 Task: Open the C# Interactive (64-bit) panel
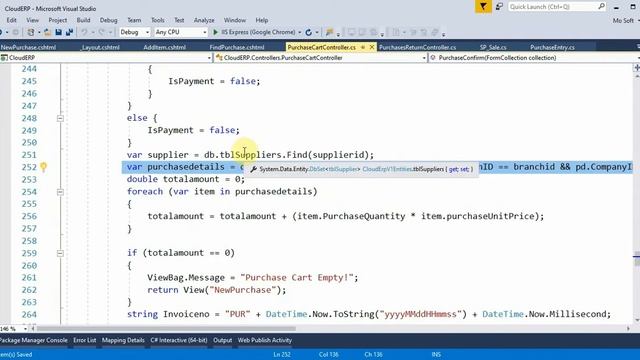179,340
